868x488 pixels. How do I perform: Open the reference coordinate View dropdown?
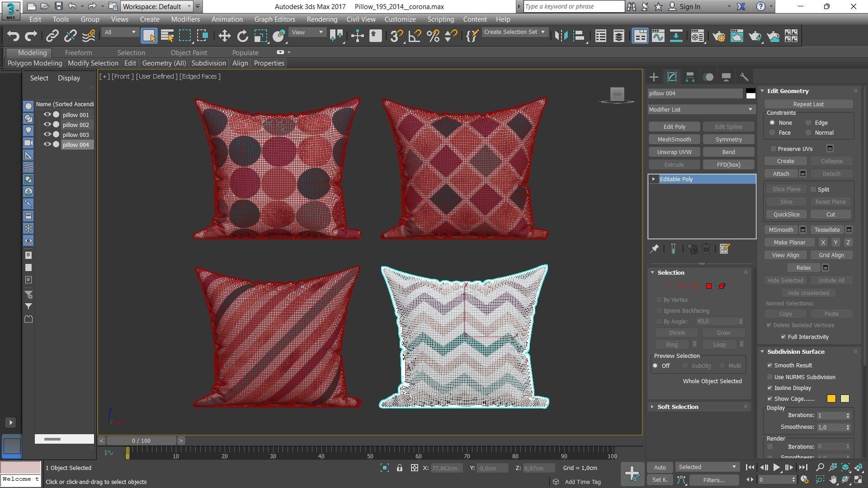click(x=307, y=32)
